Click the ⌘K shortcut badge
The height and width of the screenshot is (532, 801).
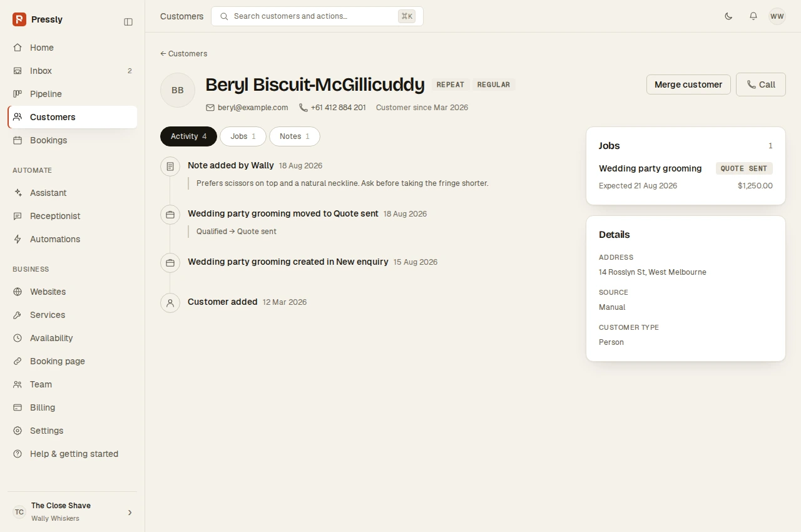pyautogui.click(x=407, y=16)
